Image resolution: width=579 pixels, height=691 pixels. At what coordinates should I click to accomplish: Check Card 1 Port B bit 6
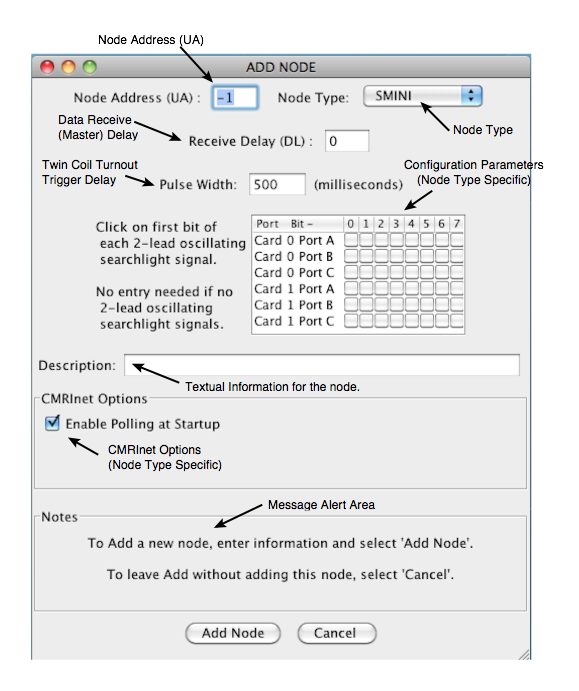tap(442, 305)
